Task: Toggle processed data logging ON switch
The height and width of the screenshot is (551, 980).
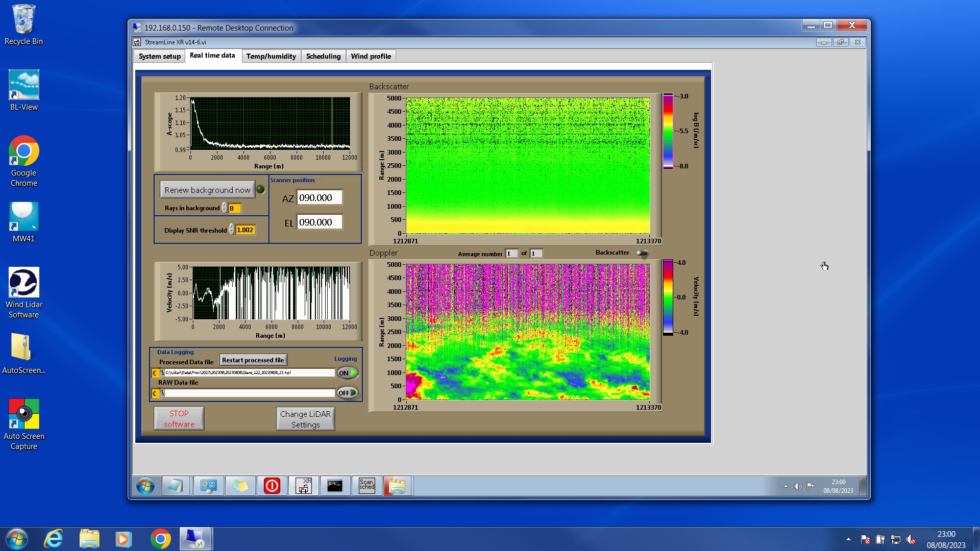Action: tap(348, 373)
